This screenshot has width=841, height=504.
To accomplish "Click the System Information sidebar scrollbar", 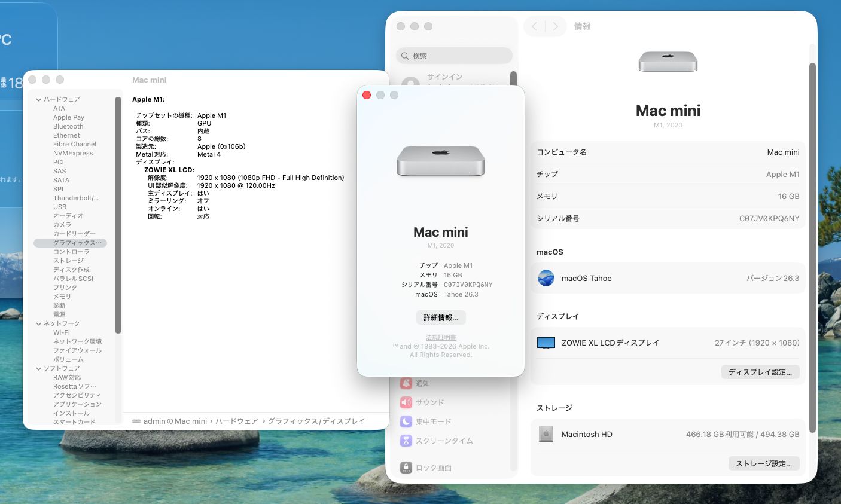I will pos(118,215).
